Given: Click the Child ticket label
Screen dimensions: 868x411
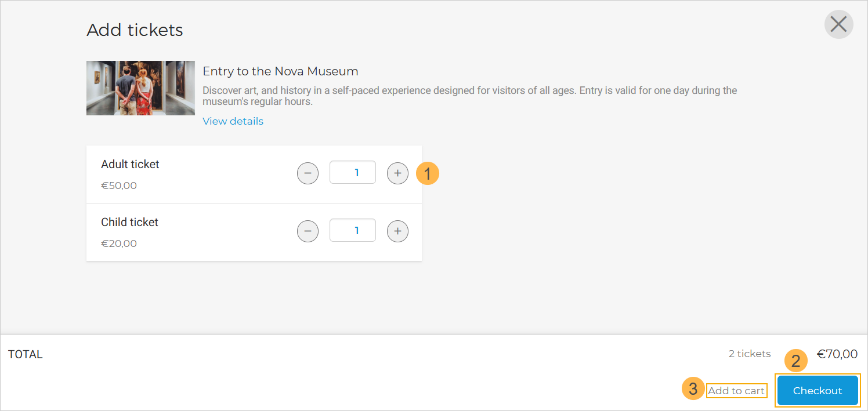Looking at the screenshot, I should (x=129, y=223).
